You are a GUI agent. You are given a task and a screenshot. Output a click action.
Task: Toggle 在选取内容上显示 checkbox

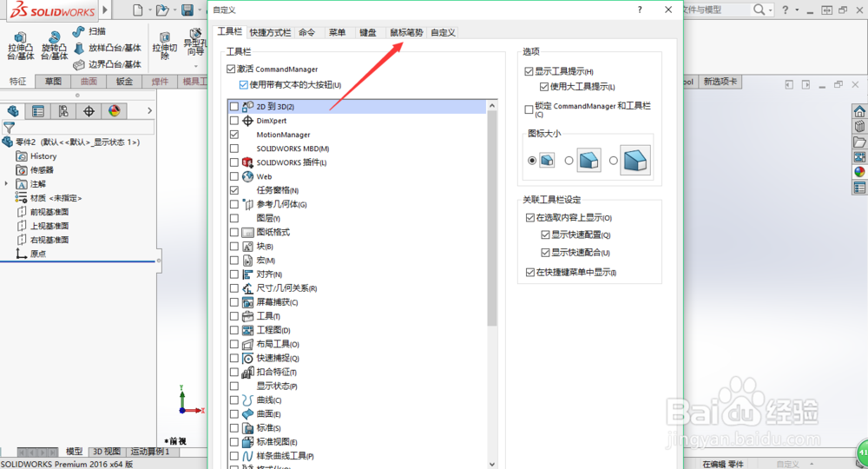tap(530, 218)
